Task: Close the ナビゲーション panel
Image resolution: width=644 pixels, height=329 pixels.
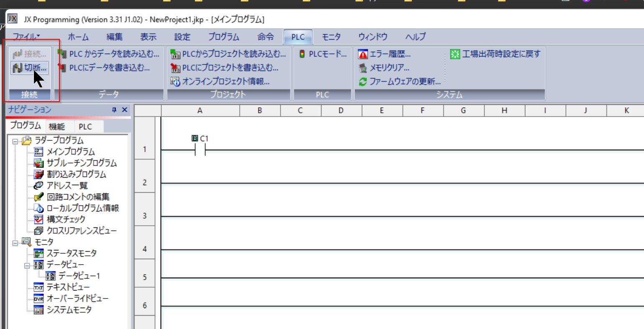Action: [124, 110]
